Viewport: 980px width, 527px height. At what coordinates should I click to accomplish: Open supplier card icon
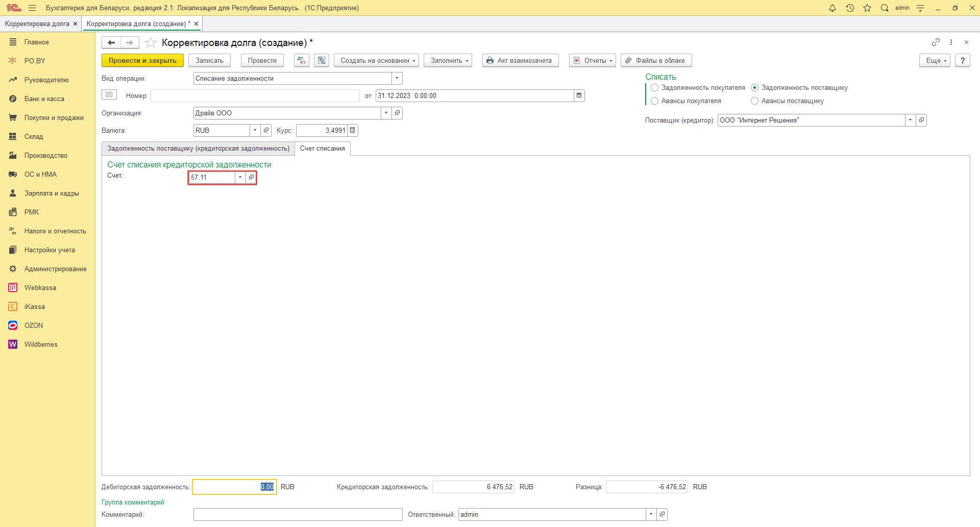click(x=921, y=120)
